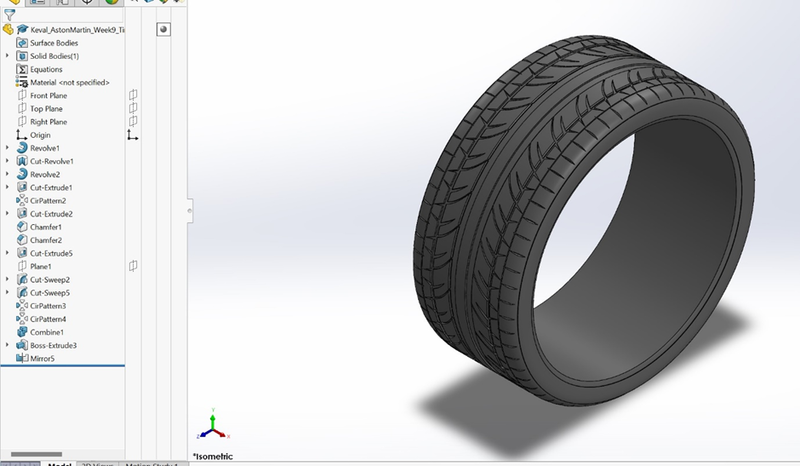The width and height of the screenshot is (800, 466).
Task: Expand the Revolve2 feature
Action: point(7,174)
